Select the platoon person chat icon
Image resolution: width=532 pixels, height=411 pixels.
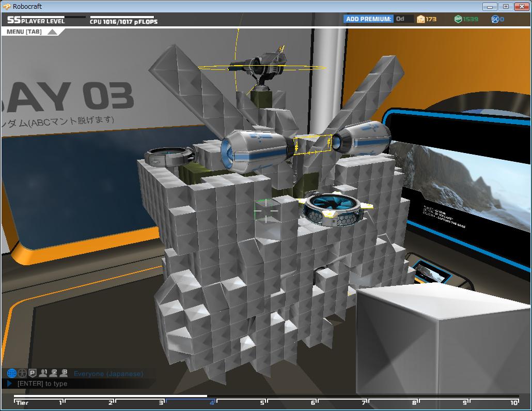(22, 373)
